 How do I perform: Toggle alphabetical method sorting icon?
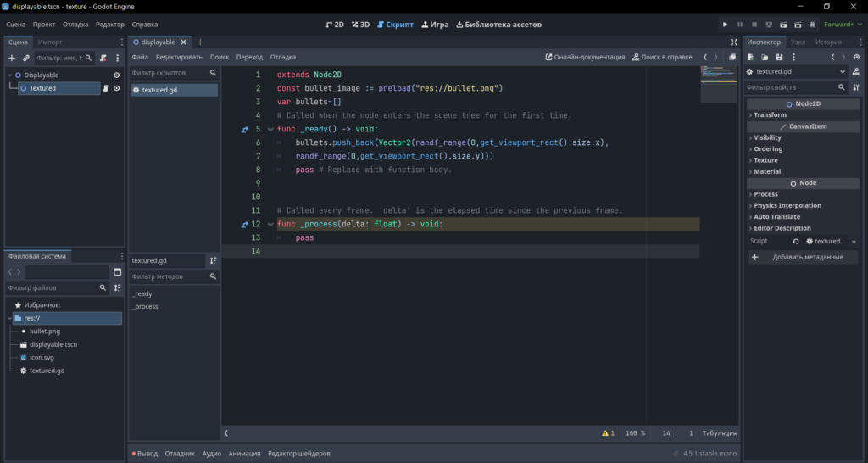click(213, 260)
